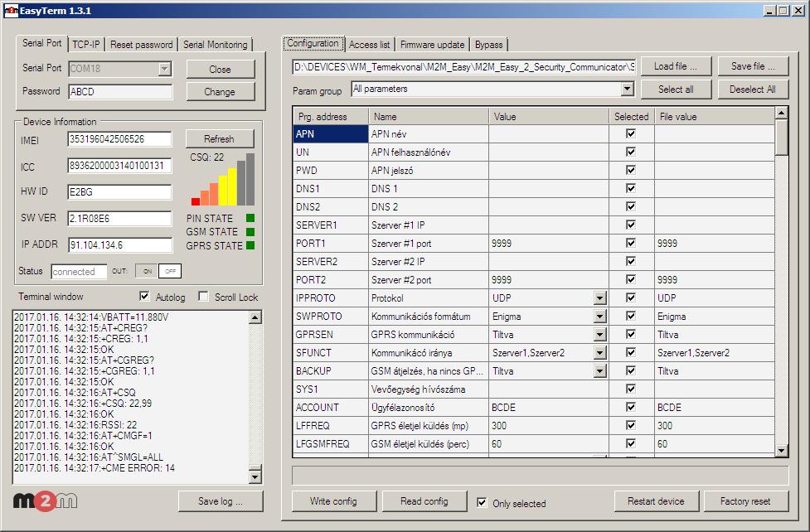This screenshot has height=532, width=810.
Task: Switch to the Bypass tab
Action: [488, 45]
